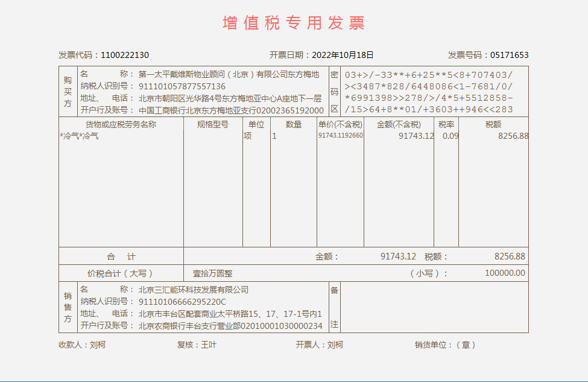
Task: Click the reviewer name 王叶
Action: tap(209, 345)
